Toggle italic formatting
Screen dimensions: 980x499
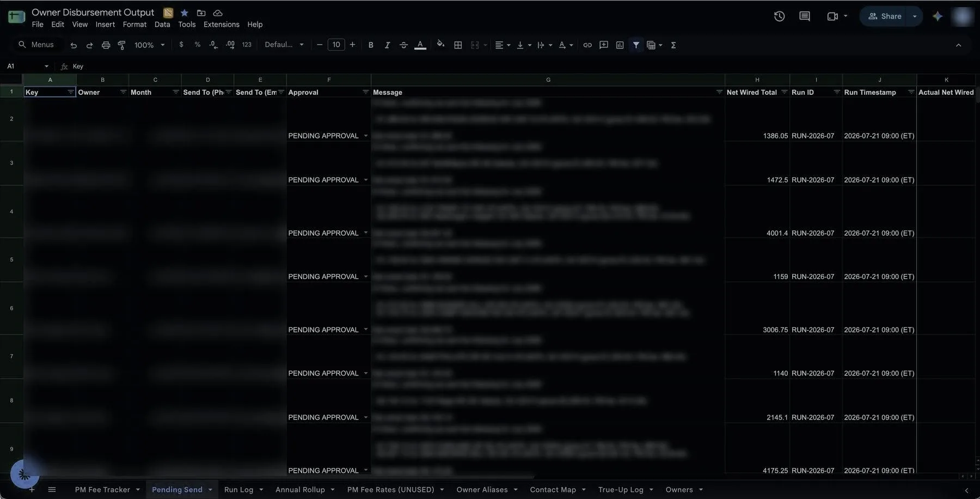tap(387, 45)
